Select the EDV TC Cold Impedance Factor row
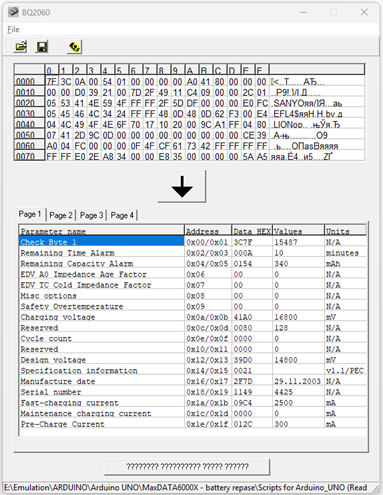The height and width of the screenshot is (495, 383). click(193, 285)
